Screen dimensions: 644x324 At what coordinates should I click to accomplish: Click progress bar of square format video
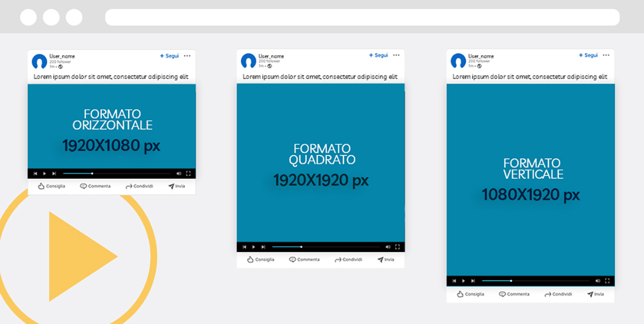(326, 247)
